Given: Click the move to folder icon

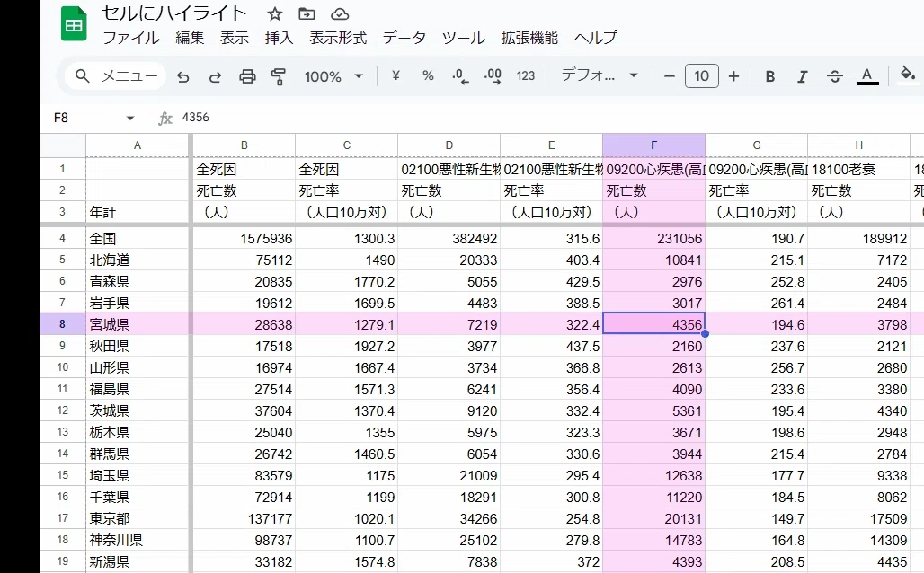Looking at the screenshot, I should coord(307,14).
